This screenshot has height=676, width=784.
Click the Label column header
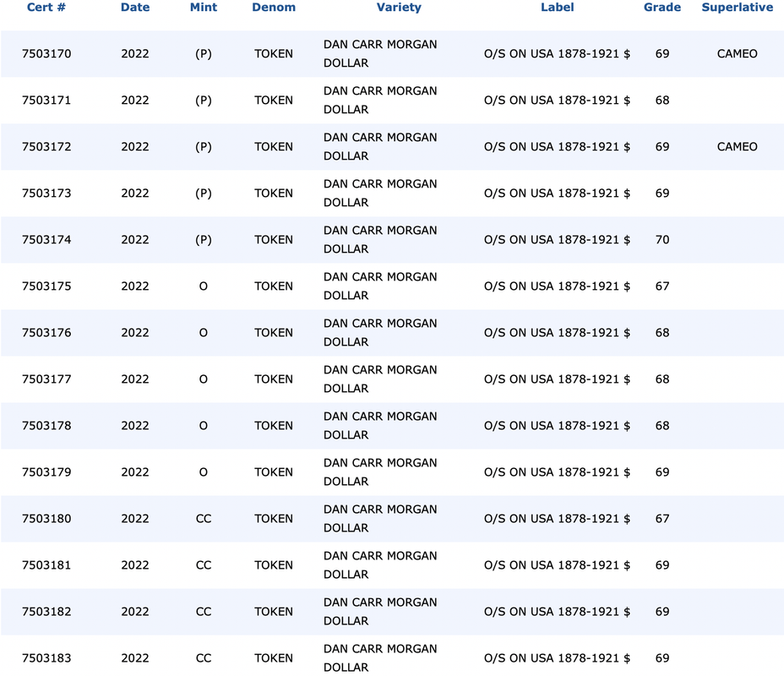pos(557,8)
